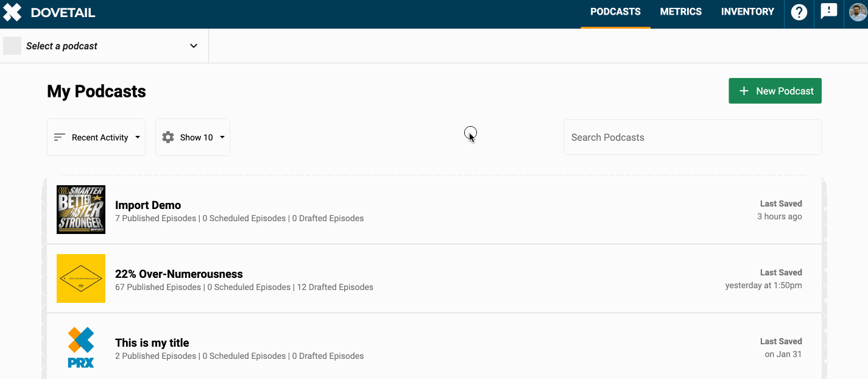The width and height of the screenshot is (868, 379).
Task: Click the gear icon beside Show 10
Action: tap(168, 137)
